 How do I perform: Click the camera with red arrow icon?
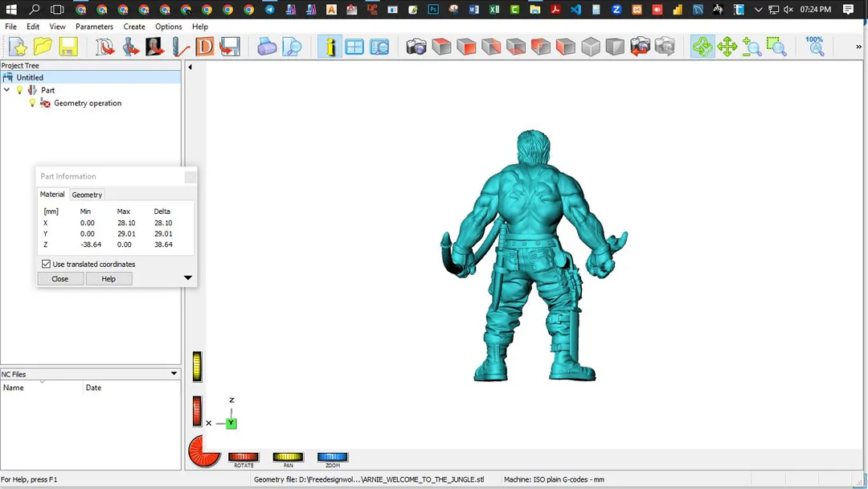[640, 47]
